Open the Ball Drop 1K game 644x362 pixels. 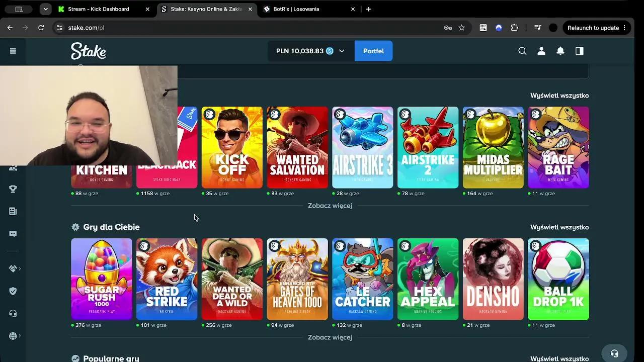(558, 279)
